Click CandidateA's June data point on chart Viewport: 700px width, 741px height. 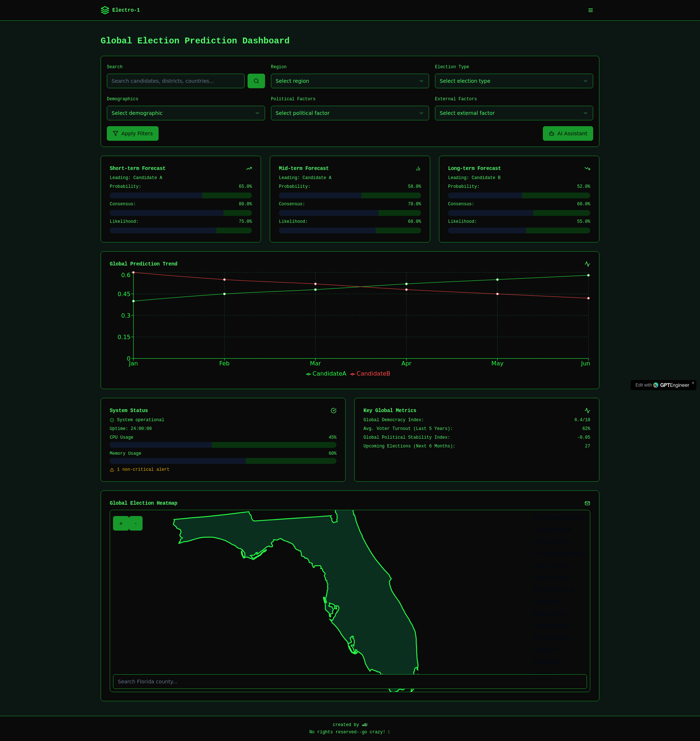click(x=588, y=275)
